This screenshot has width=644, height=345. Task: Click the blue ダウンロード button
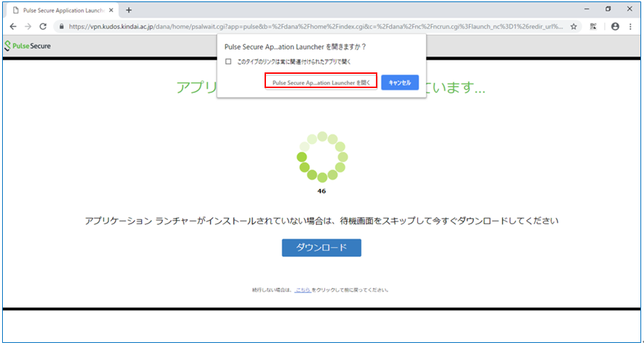click(x=321, y=248)
